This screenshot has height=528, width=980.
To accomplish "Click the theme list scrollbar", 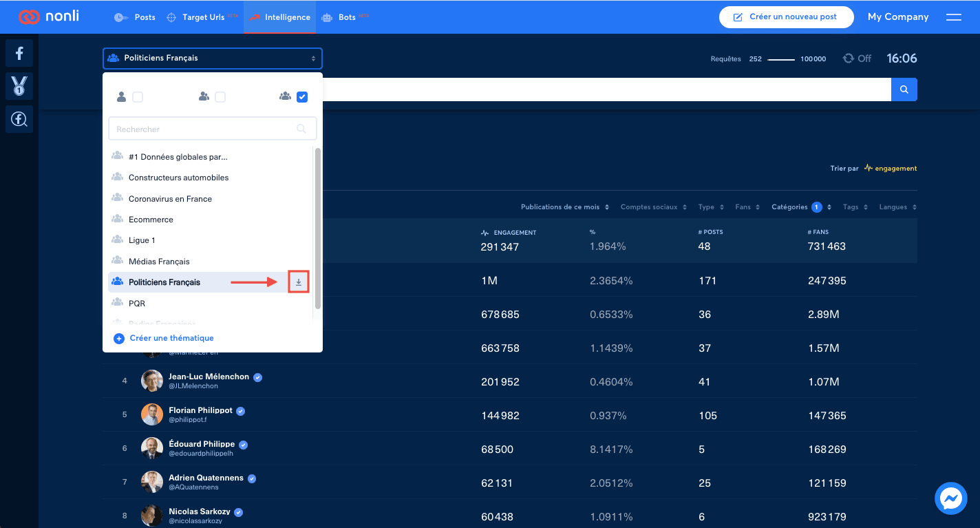I will point(317,229).
